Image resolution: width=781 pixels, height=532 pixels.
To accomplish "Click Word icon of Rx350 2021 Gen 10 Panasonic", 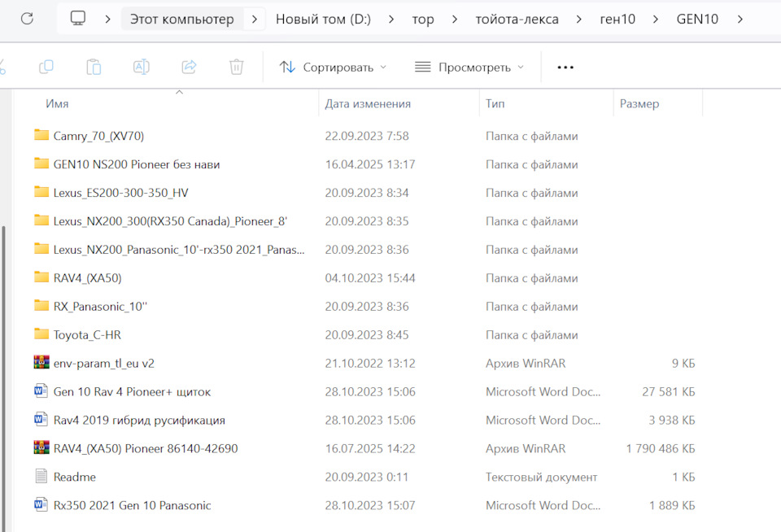I will [x=41, y=504].
